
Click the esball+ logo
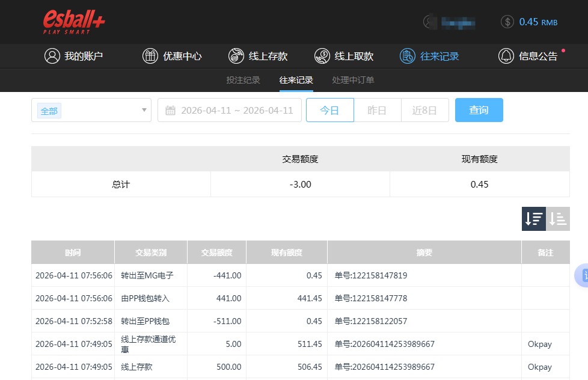[x=73, y=20]
